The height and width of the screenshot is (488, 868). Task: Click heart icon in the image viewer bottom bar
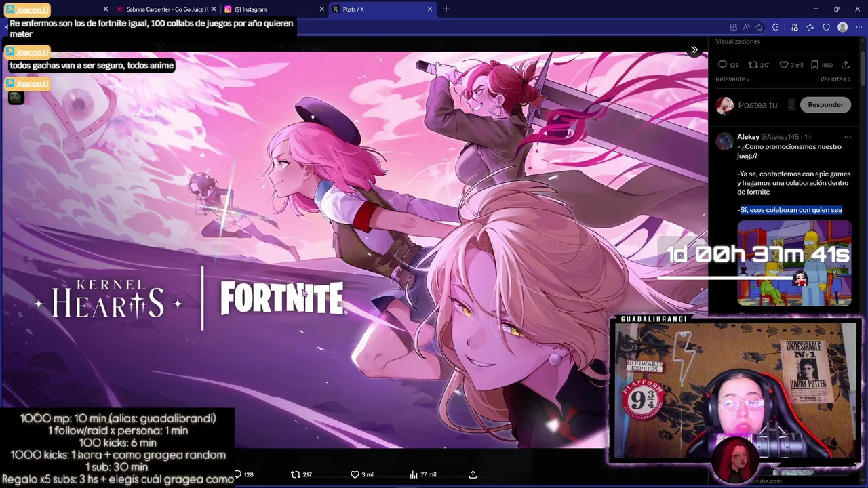[355, 474]
